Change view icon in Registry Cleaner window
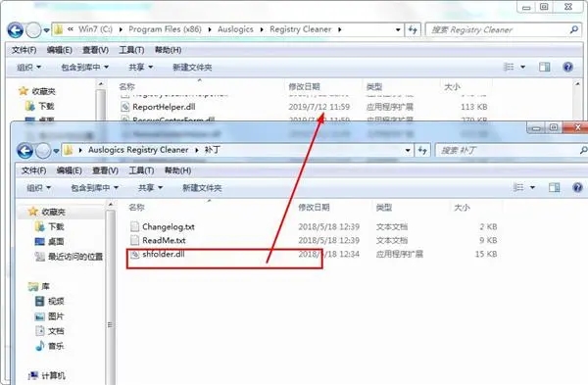Viewport: 588px width, 385px height. (x=509, y=67)
